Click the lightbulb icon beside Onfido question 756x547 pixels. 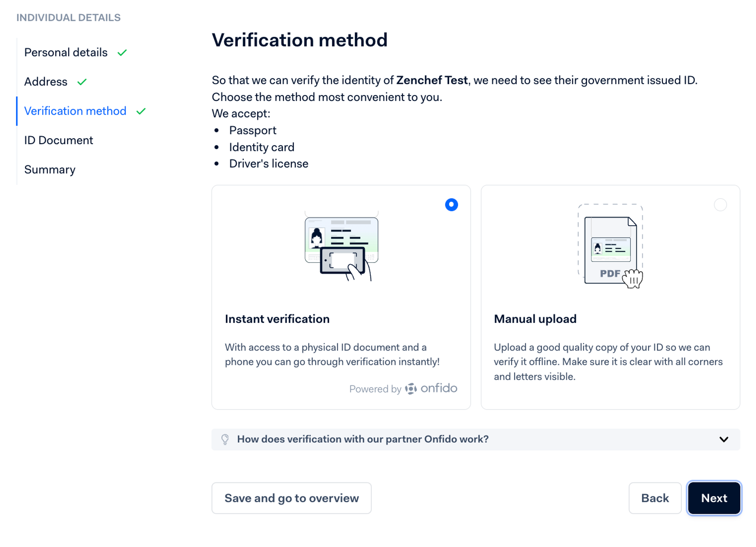coord(225,439)
